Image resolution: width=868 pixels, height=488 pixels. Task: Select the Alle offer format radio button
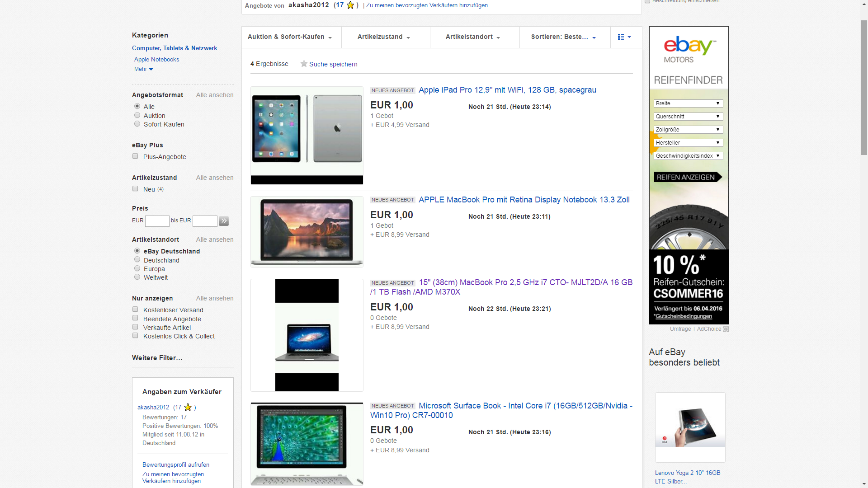pyautogui.click(x=137, y=106)
